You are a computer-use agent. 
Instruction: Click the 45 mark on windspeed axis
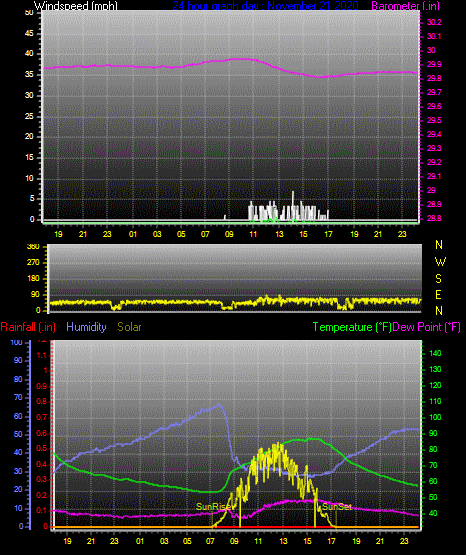(x=29, y=34)
